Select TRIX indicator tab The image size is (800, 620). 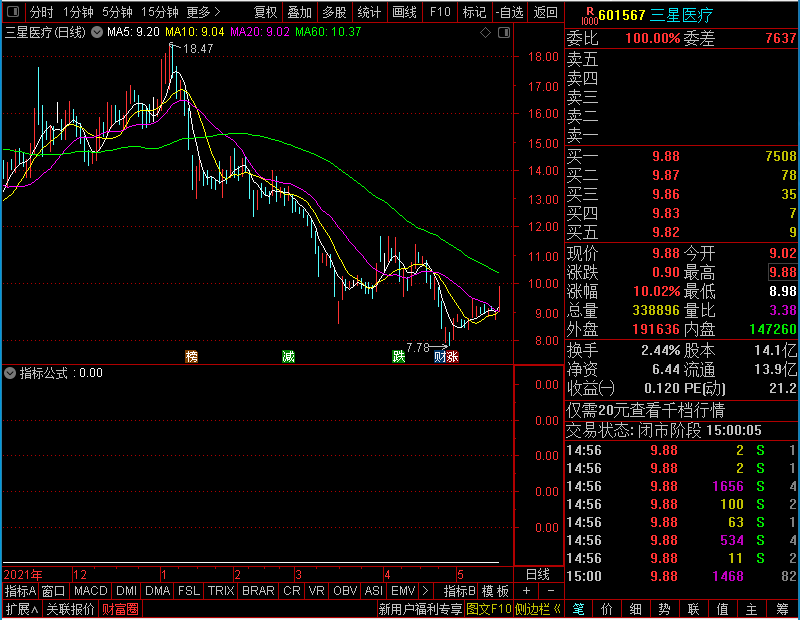click(x=221, y=591)
